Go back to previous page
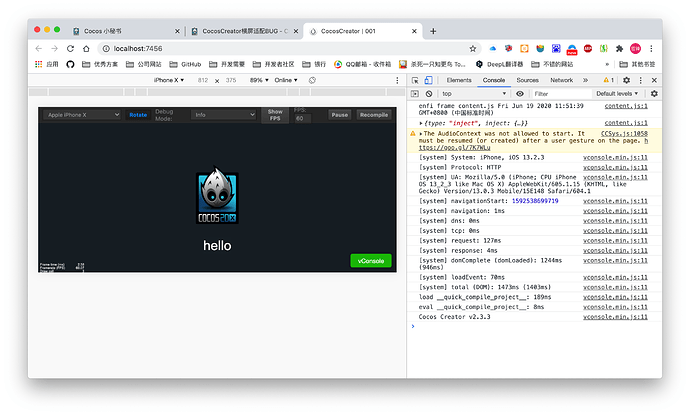690x415 pixels. (x=39, y=48)
